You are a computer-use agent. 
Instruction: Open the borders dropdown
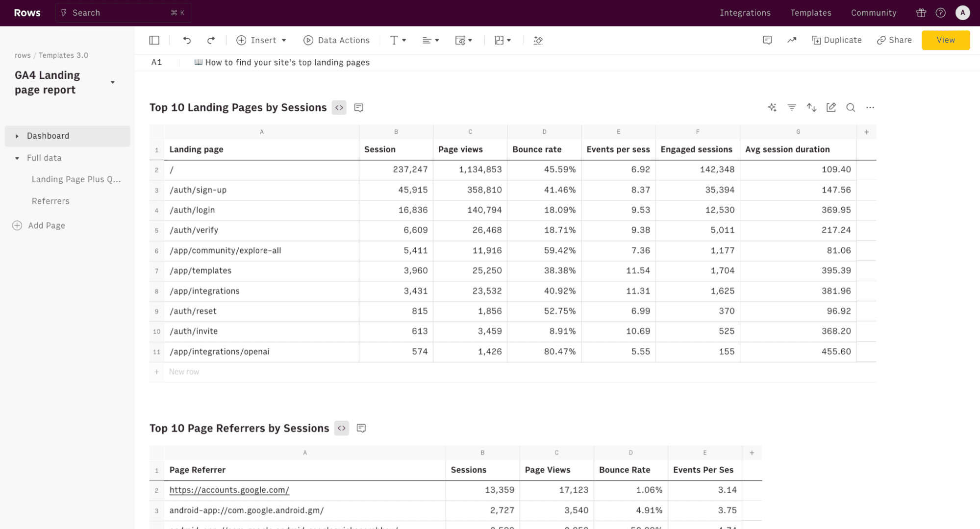pos(503,40)
